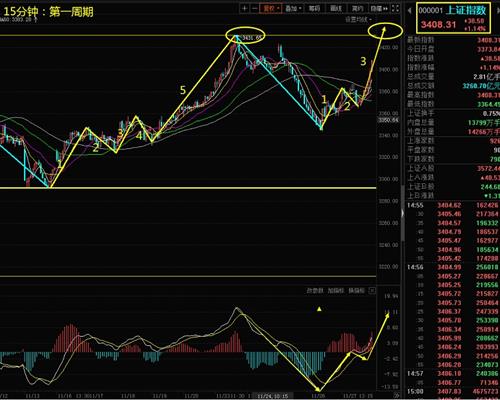The image size is (500, 400).
Task: Open the 叠加 dropdown
Action: (x=293, y=8)
